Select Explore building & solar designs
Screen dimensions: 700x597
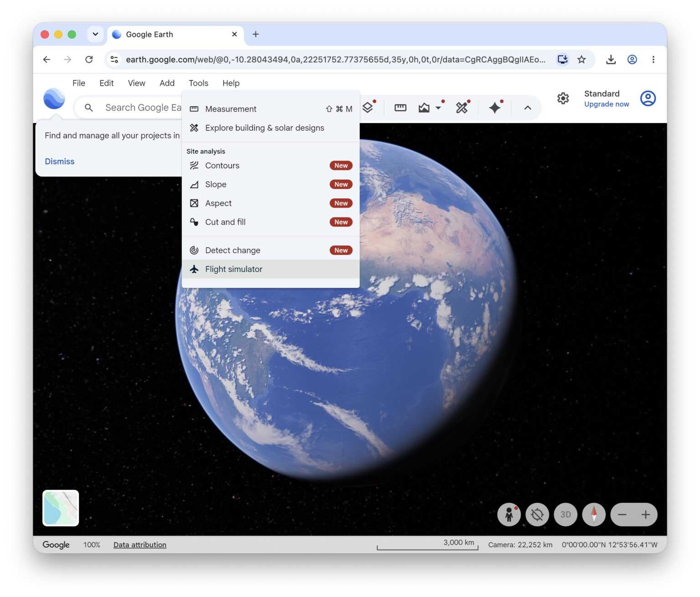click(x=271, y=128)
